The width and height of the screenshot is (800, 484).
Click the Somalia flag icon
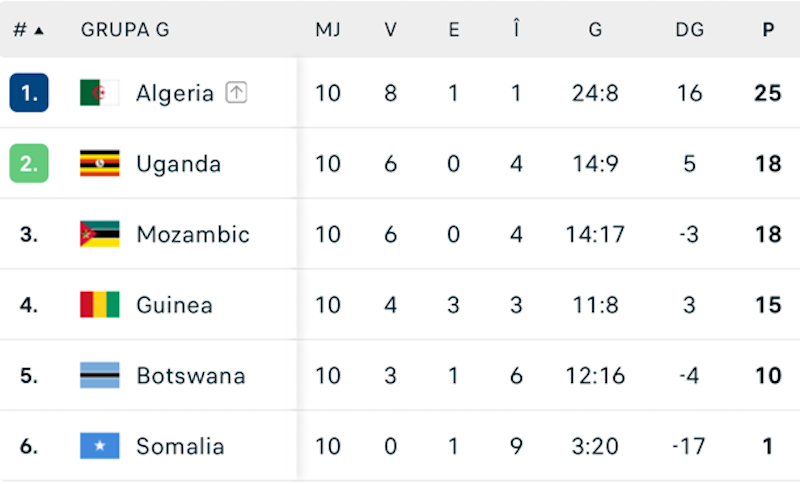pos(100,446)
